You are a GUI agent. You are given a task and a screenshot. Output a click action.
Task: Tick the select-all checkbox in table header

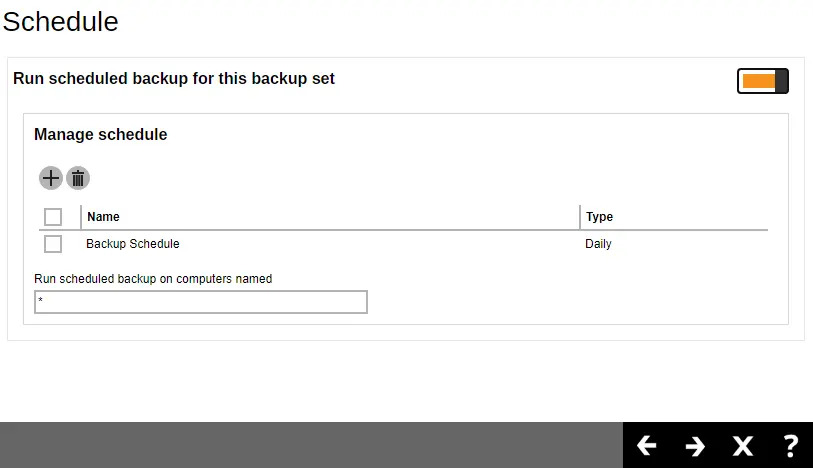coord(53,217)
